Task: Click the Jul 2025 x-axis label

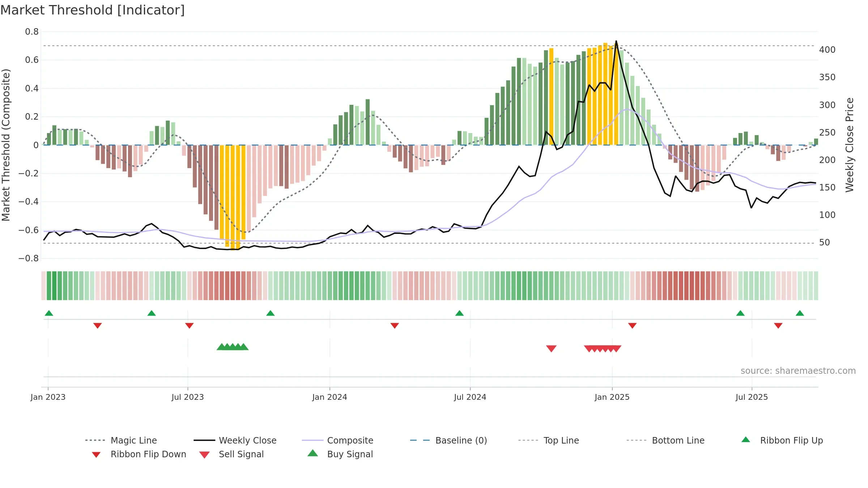Action: coord(752,397)
